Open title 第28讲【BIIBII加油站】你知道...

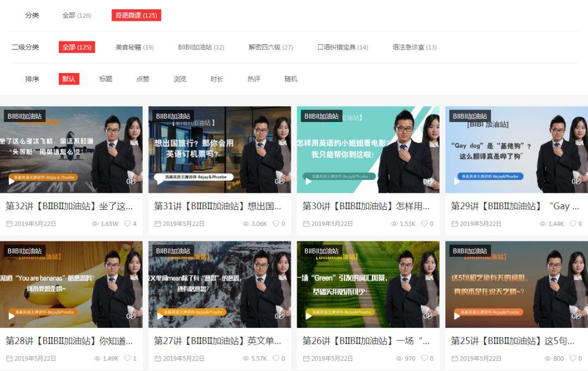(69, 340)
